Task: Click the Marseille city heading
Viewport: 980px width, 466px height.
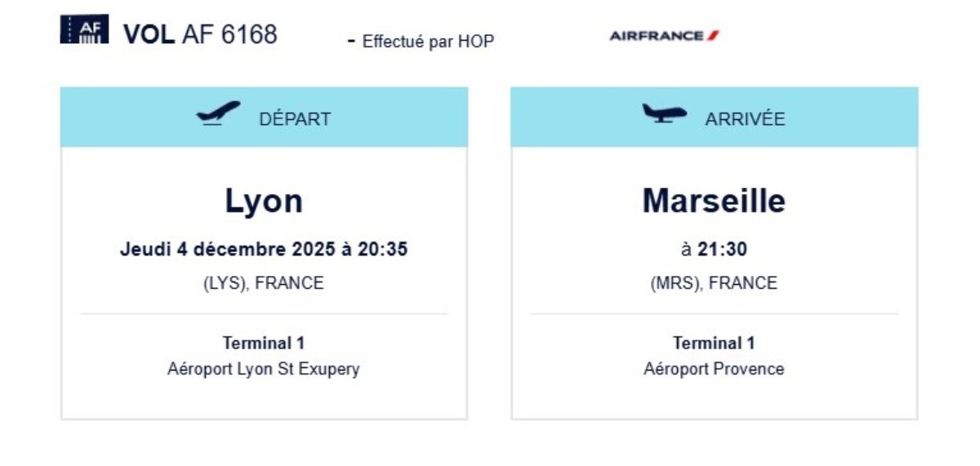Action: [x=714, y=200]
